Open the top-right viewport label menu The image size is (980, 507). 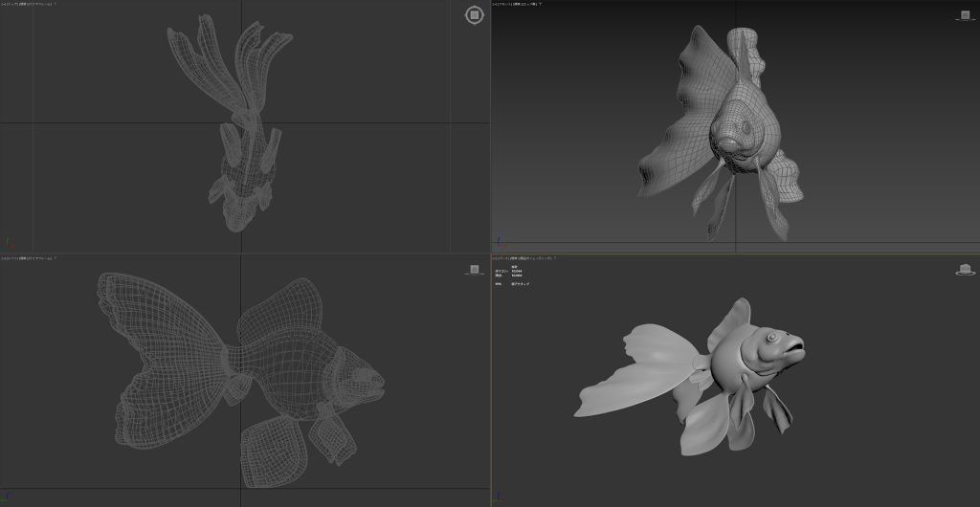[x=517, y=4]
